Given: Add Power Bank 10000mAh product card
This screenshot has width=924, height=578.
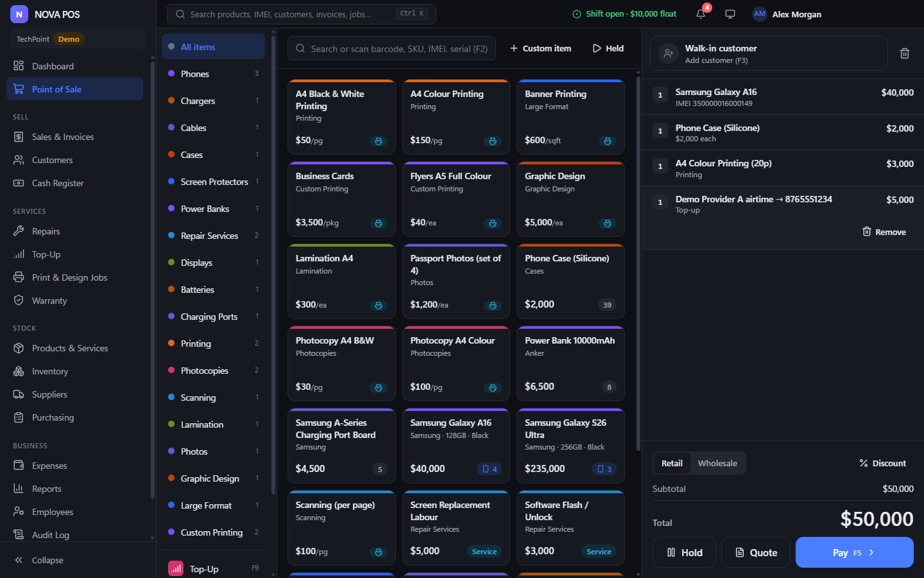Looking at the screenshot, I should (570, 363).
